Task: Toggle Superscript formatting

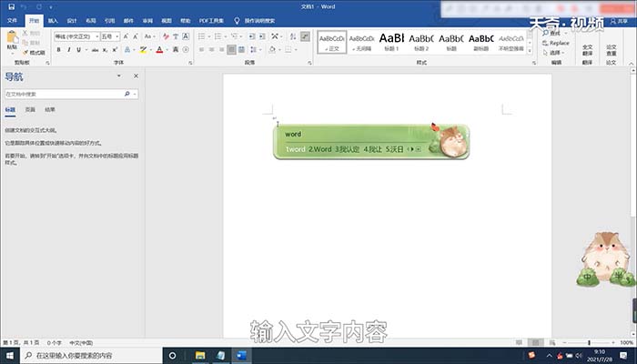Action: point(115,49)
